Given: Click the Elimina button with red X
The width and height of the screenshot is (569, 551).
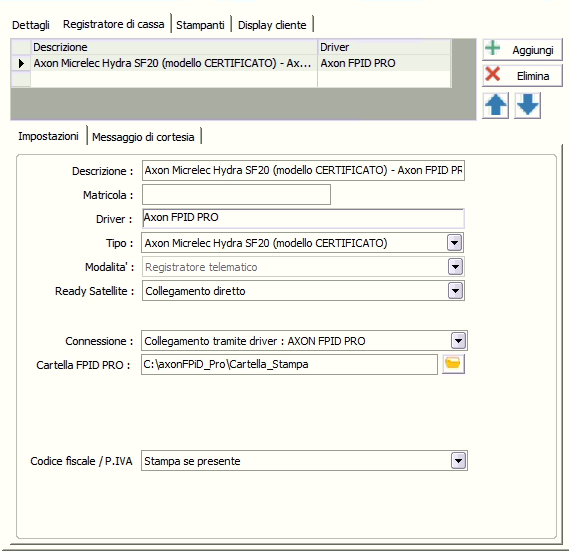Looking at the screenshot, I should point(522,75).
